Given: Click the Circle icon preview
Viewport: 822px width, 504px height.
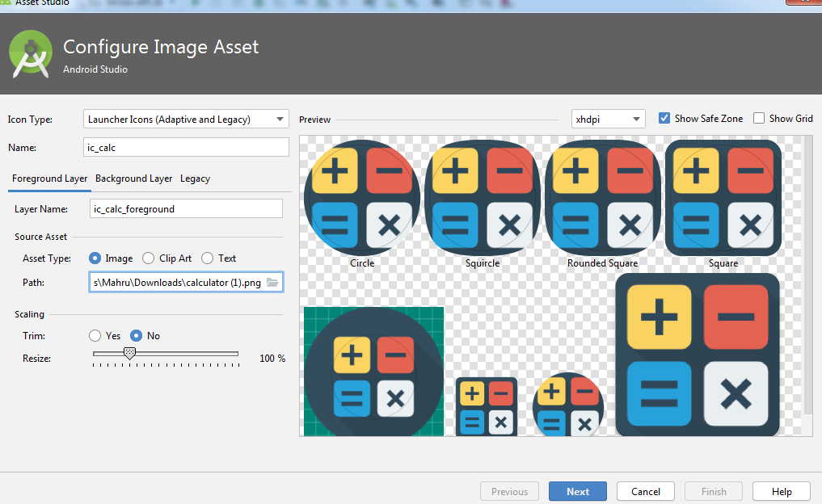Looking at the screenshot, I should pos(361,198).
